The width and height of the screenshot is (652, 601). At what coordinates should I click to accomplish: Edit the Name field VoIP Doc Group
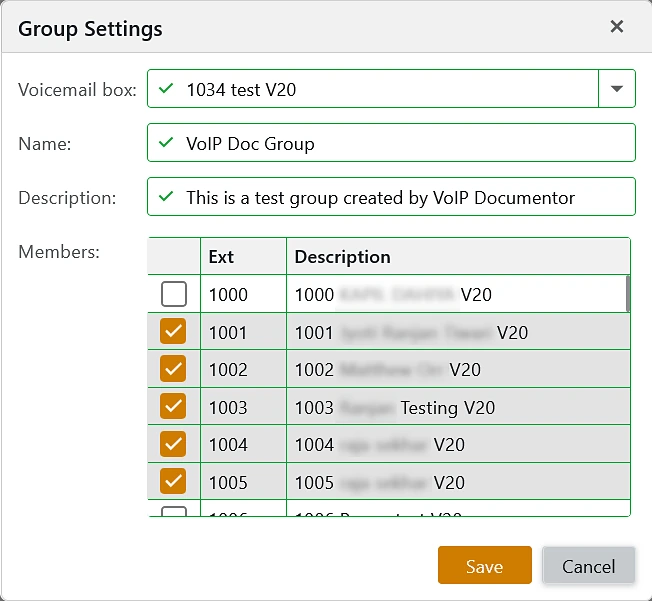(391, 143)
